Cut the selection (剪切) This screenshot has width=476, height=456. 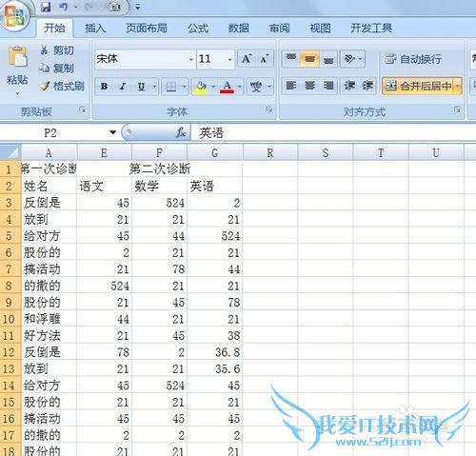point(57,50)
